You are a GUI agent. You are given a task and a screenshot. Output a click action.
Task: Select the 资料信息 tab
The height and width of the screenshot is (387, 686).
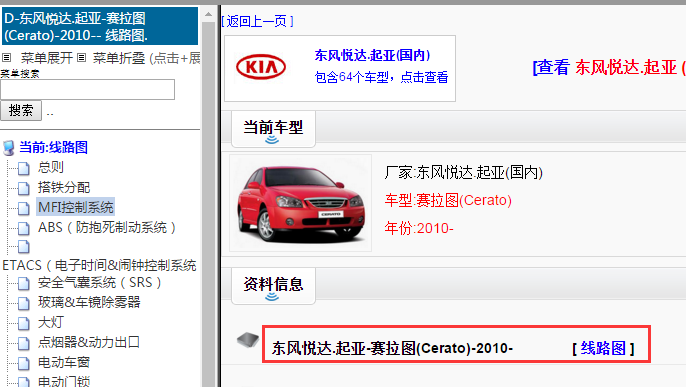click(273, 286)
